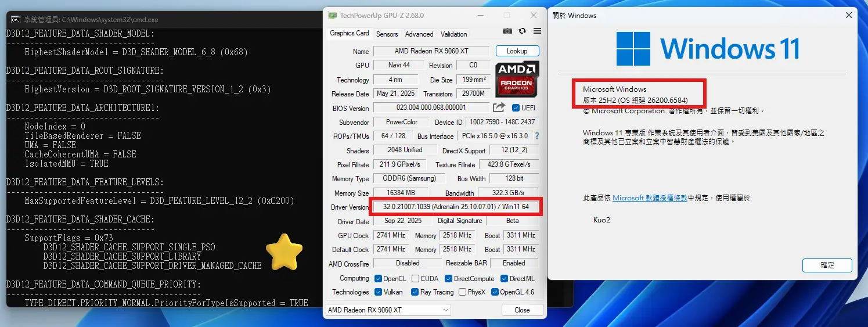Toggle the DirectML checkbox
Image resolution: width=868 pixels, height=327 pixels.
coord(504,279)
